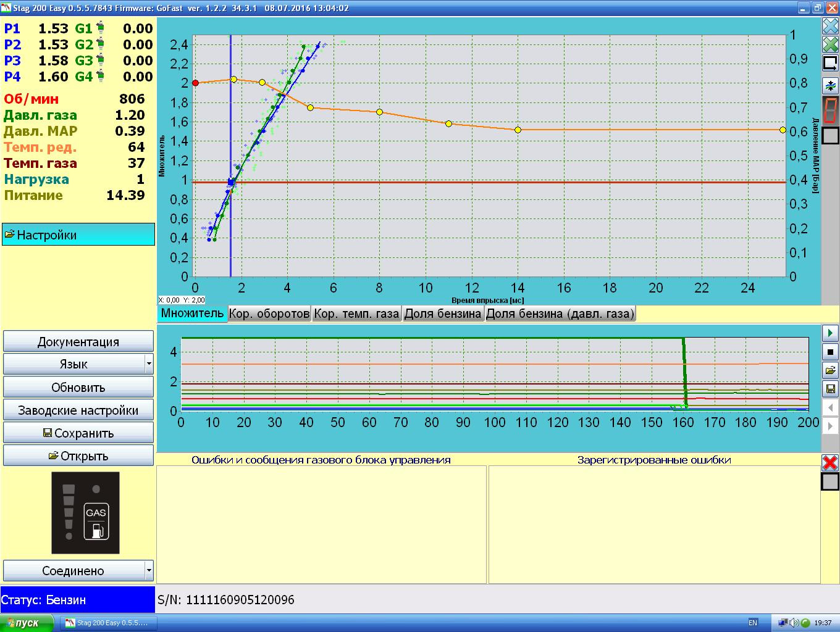Screen dimensions: 840x632
Task: Click the taskbar clock 19:37
Action: point(823,623)
